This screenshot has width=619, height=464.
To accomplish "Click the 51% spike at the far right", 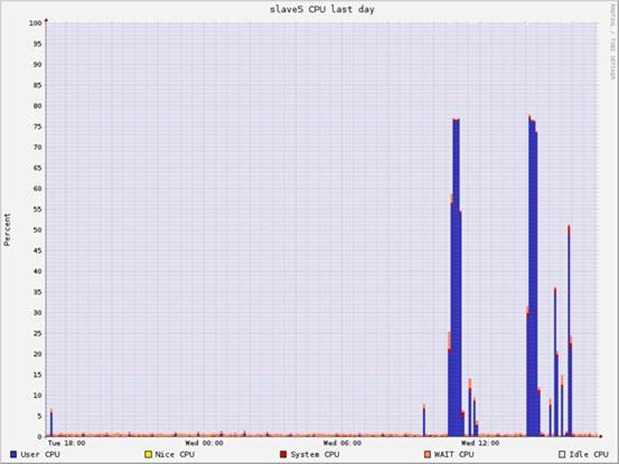I will coord(569,330).
